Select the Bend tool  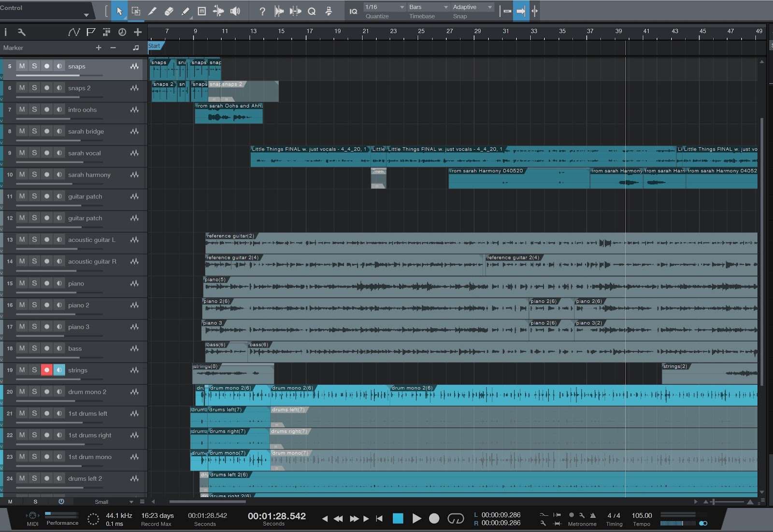[218, 11]
